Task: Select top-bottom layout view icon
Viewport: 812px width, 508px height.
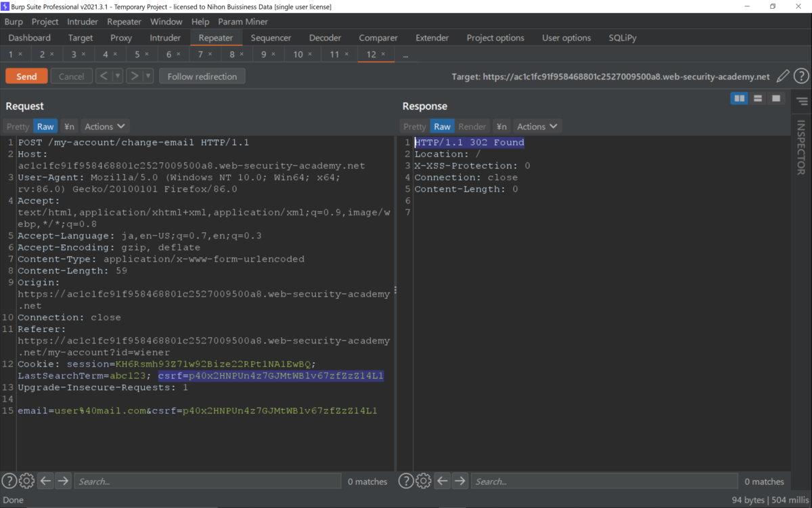Action: [758, 98]
